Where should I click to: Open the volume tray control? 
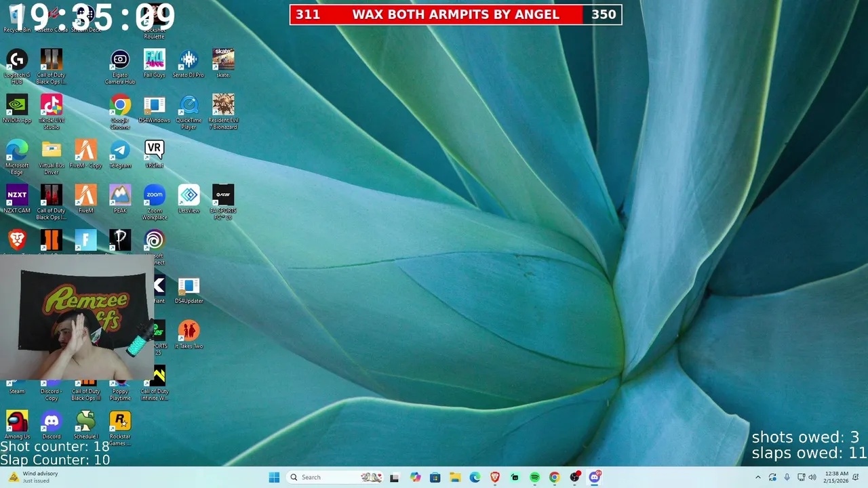point(812,477)
